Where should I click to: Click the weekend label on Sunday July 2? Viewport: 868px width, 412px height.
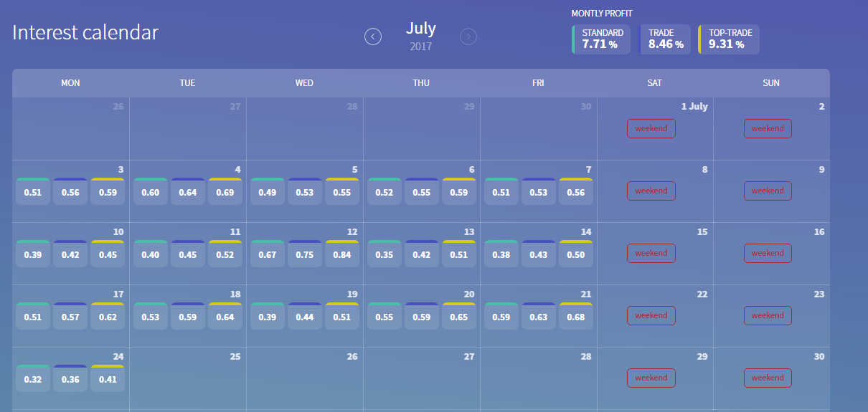768,129
